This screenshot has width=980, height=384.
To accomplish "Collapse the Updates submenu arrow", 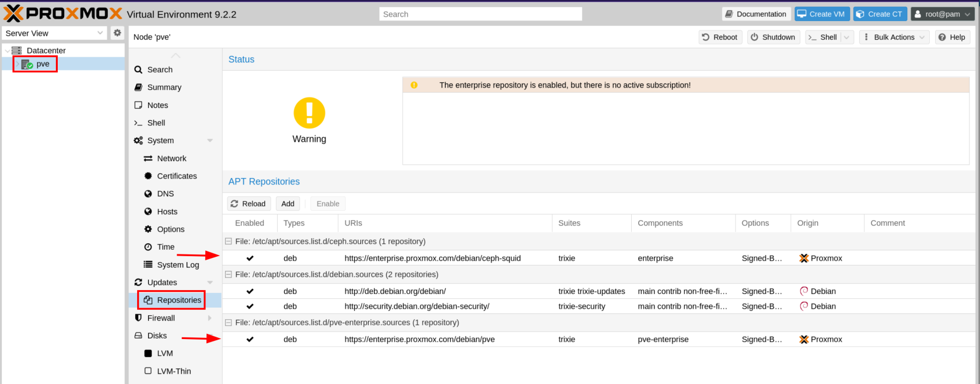I will (x=210, y=282).
